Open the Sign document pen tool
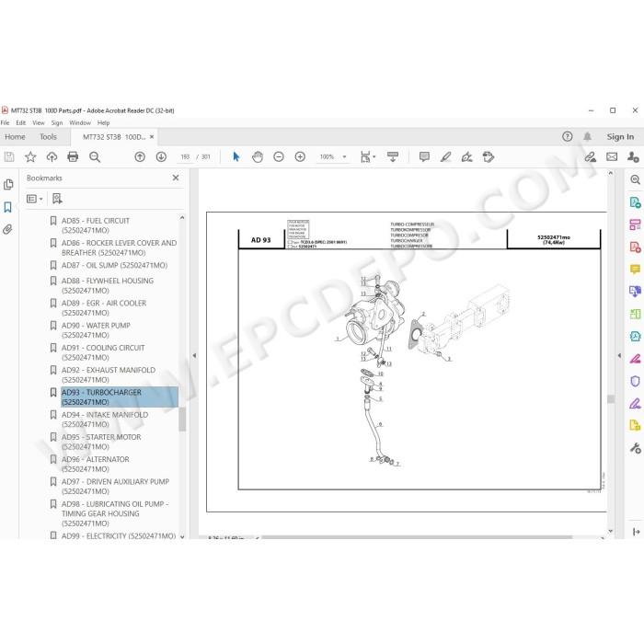This screenshot has width=644, height=644. (x=467, y=157)
